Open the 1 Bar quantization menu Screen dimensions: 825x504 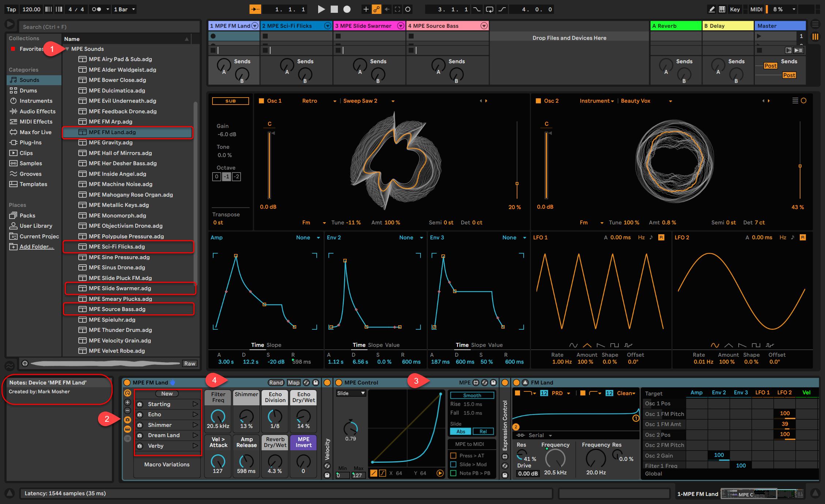[124, 9]
